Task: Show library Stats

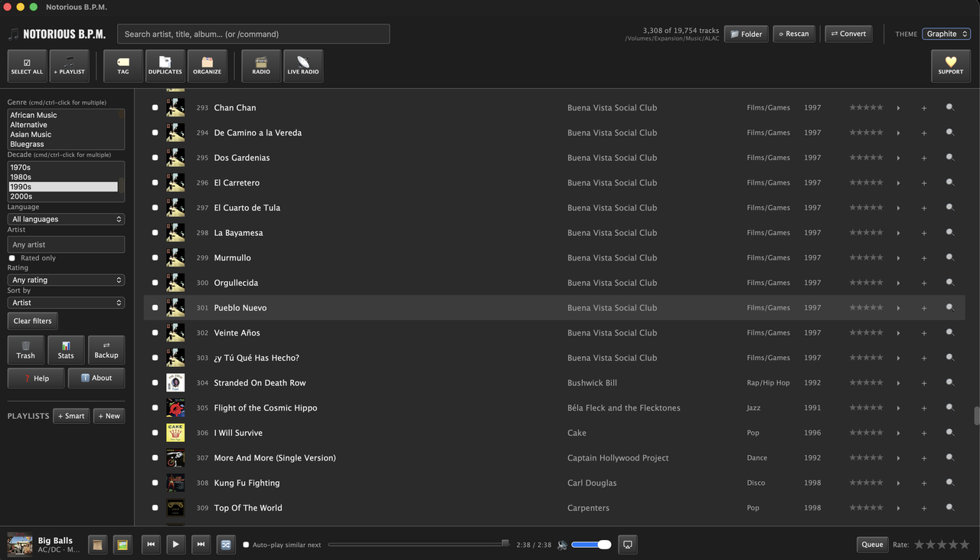Action: tap(66, 350)
